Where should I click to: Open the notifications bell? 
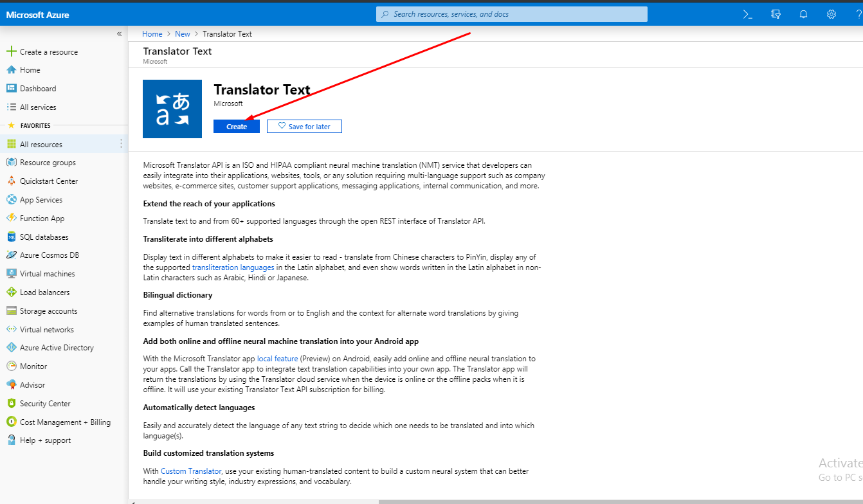click(803, 14)
